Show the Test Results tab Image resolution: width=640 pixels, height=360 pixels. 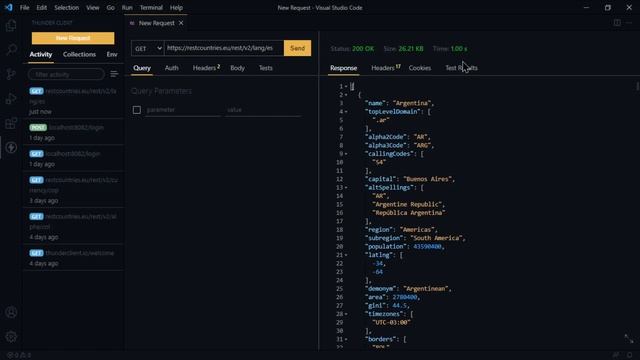[461, 68]
